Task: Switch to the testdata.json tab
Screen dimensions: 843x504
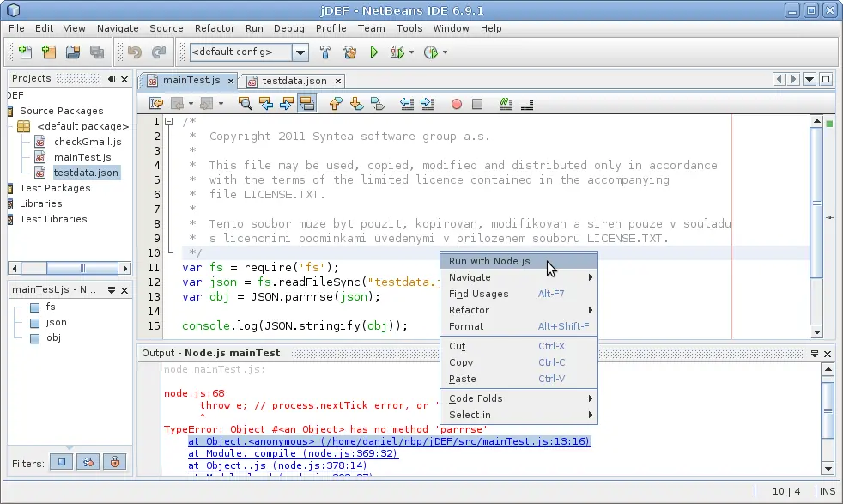Action: [294, 81]
